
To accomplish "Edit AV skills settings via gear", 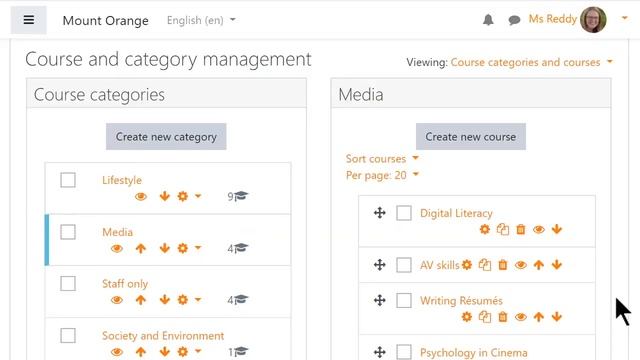I will (467, 265).
